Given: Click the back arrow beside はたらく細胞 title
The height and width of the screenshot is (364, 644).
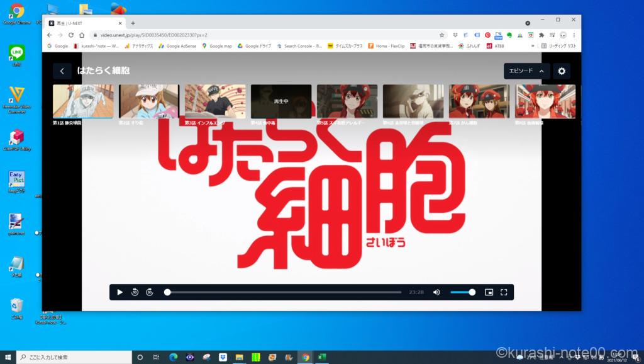Looking at the screenshot, I should click(x=62, y=71).
